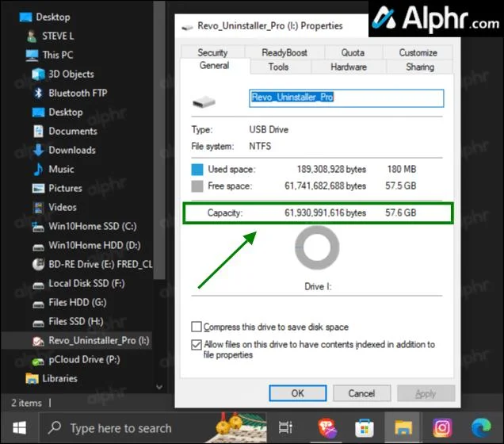Screen dimensions: 504x444
Task: Click the Videos filmstrip icon
Action: pos(38,207)
